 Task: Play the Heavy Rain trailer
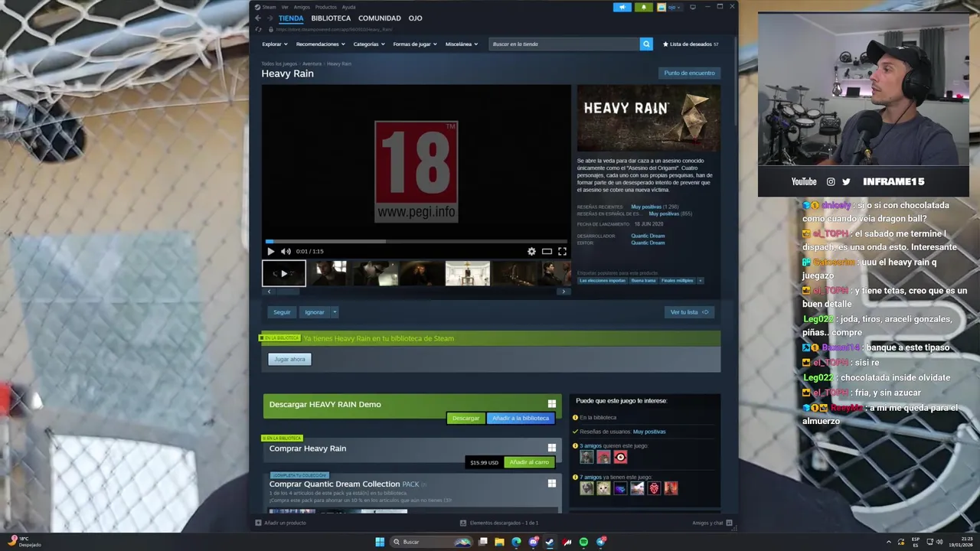click(x=270, y=251)
